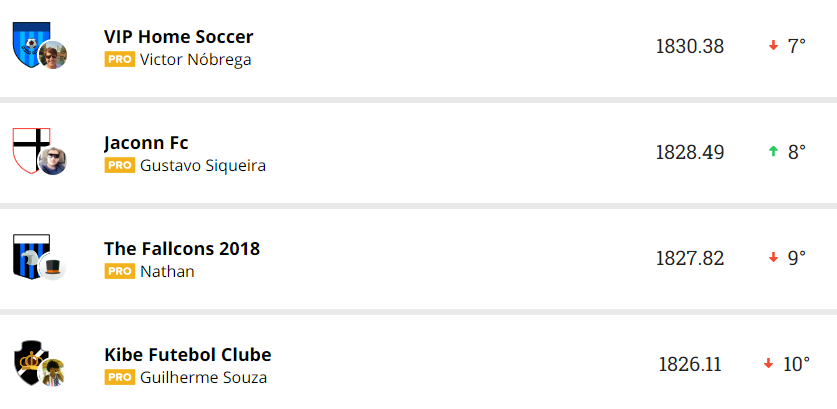Open Victor Nóbrega's profile avatar

pyautogui.click(x=53, y=56)
